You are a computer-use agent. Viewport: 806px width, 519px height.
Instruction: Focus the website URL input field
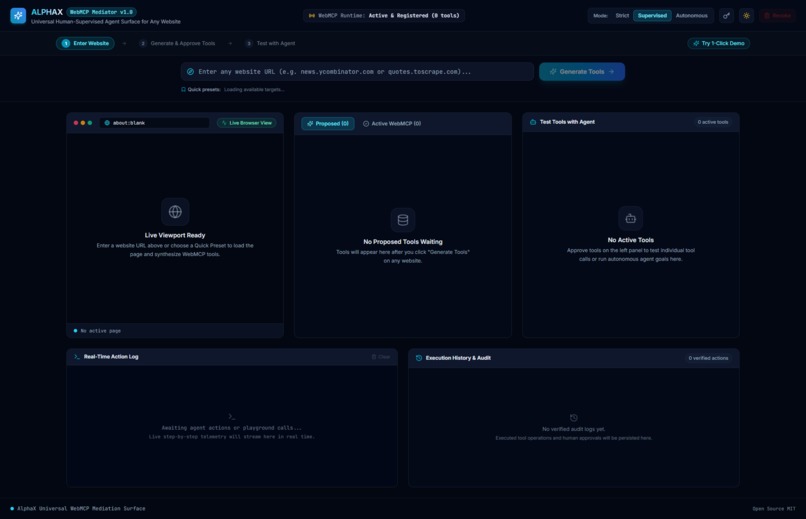point(357,71)
